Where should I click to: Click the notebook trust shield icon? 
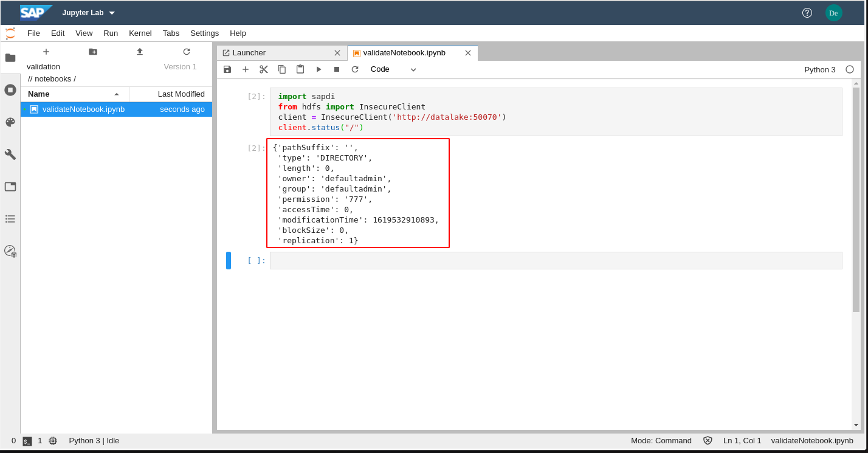pyautogui.click(x=708, y=440)
